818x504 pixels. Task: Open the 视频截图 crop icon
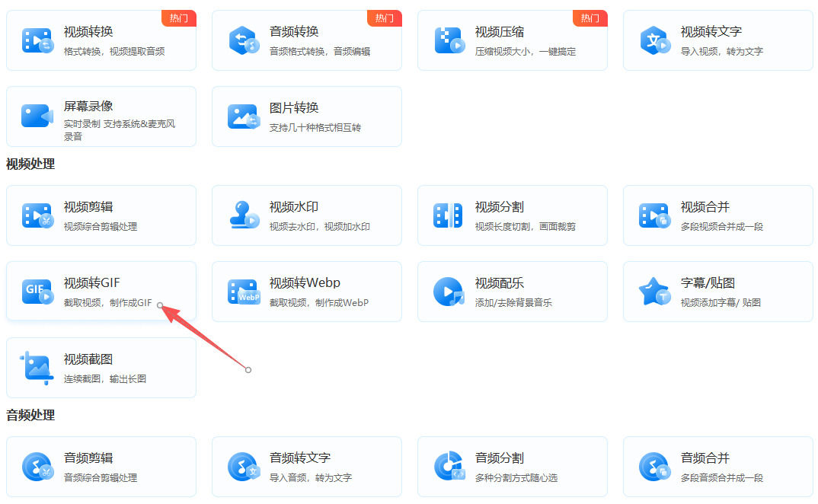(37, 368)
